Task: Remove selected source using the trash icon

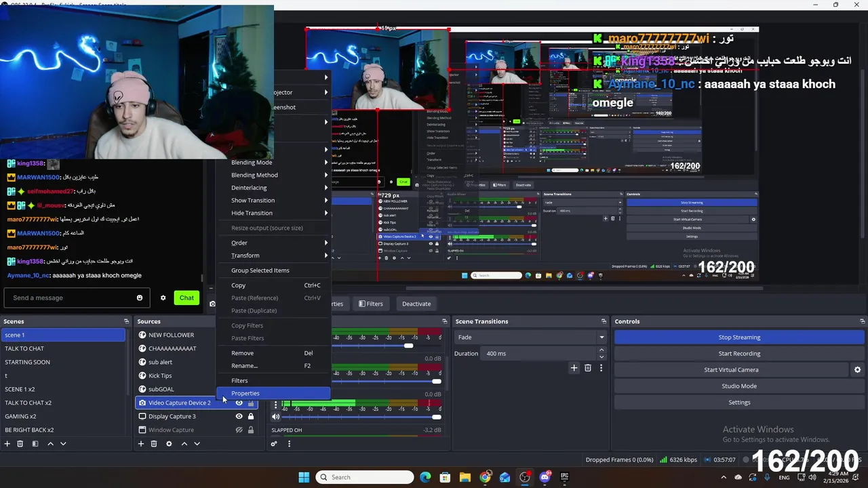Action: (154, 444)
